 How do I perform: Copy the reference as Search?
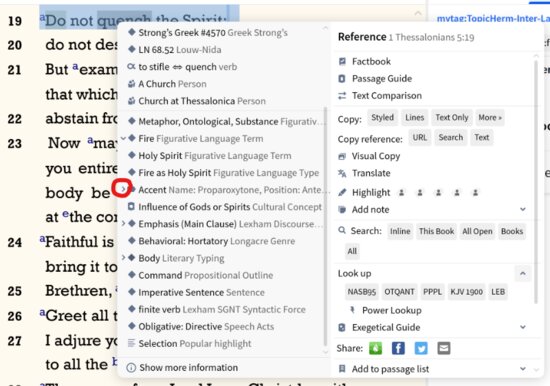click(x=450, y=138)
